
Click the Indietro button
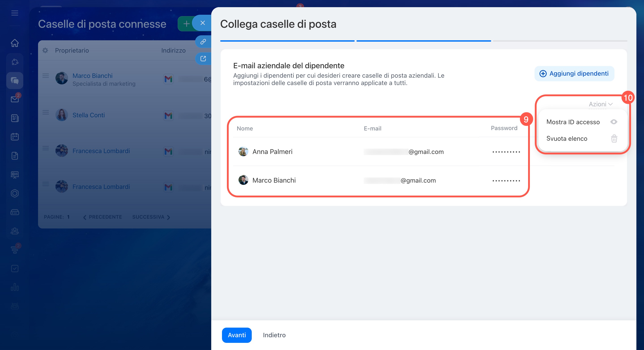tap(274, 335)
